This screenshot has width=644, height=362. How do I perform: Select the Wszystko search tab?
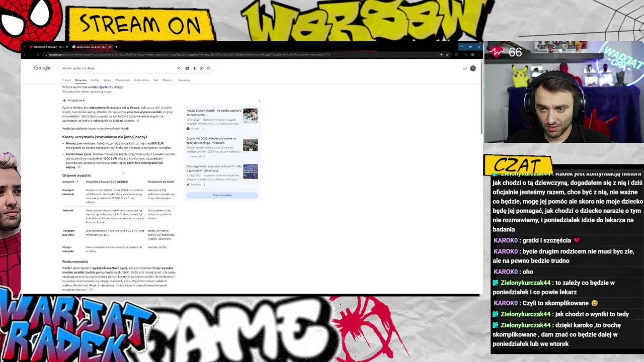[80, 80]
